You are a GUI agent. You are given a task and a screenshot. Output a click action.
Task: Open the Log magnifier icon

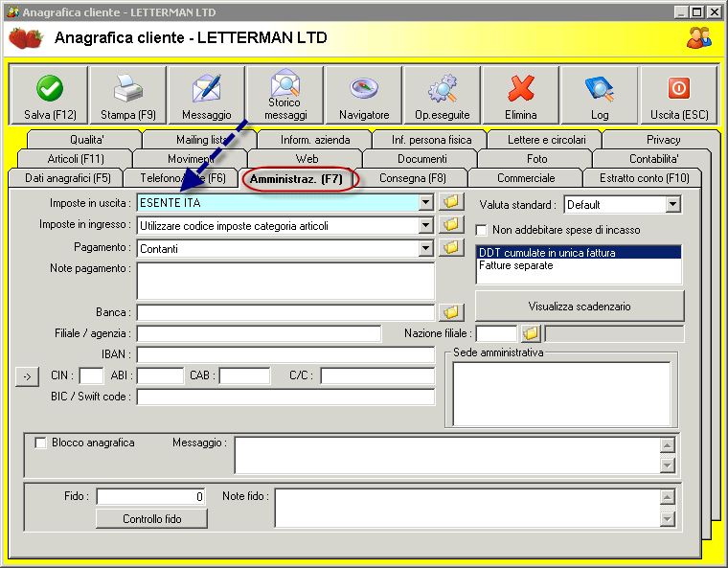point(600,89)
